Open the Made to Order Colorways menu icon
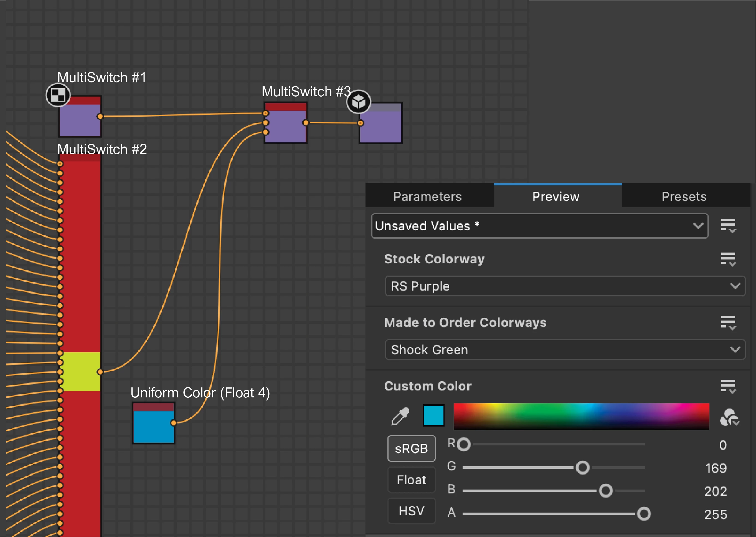756x537 pixels. [728, 322]
